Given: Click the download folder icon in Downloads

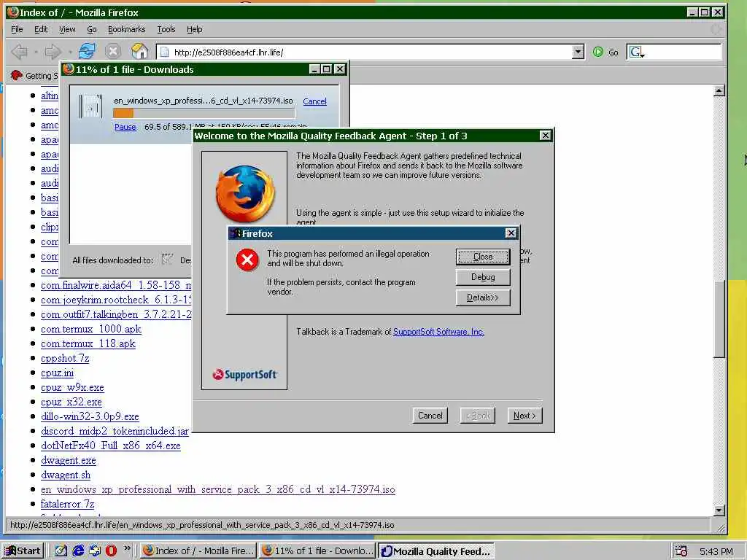Looking at the screenshot, I should click(x=167, y=260).
